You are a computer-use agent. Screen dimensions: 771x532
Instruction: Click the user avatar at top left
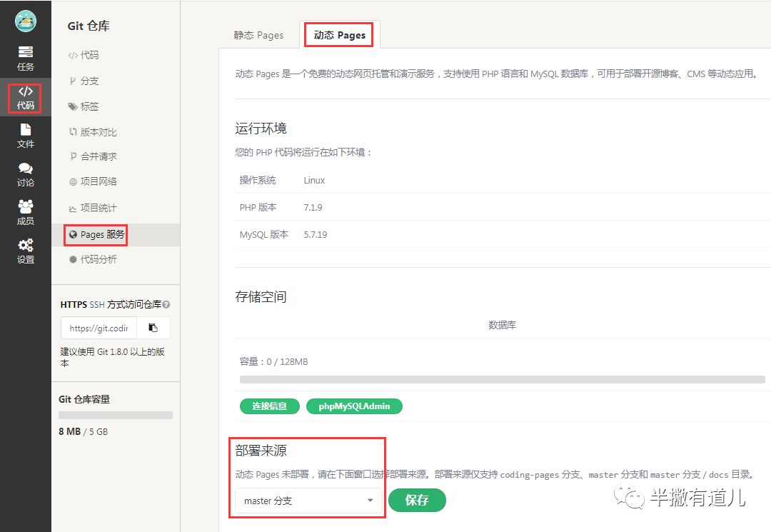[x=26, y=21]
